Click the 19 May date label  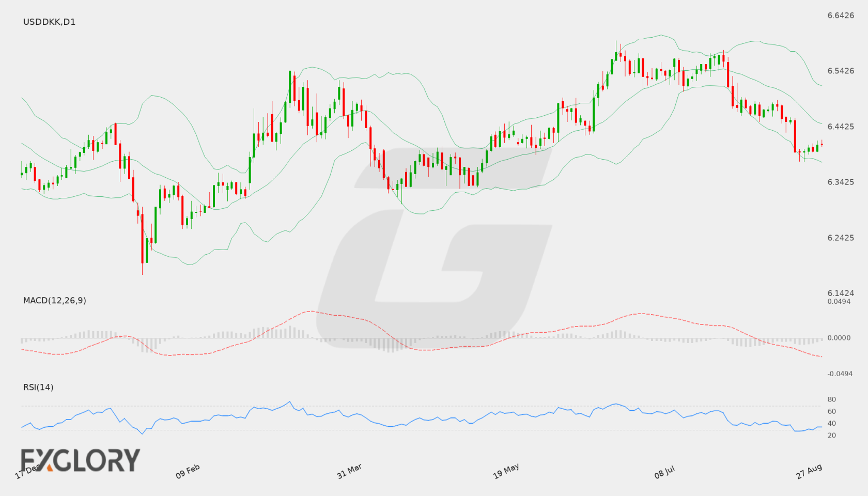click(506, 471)
